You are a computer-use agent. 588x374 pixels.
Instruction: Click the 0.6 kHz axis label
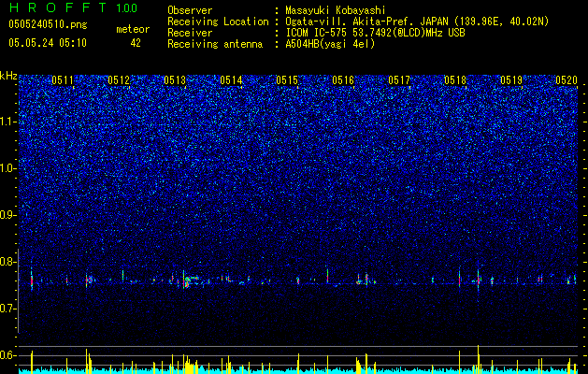point(8,355)
